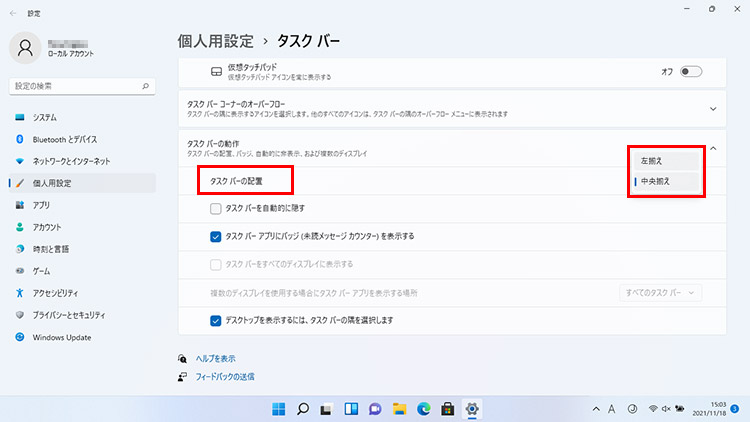Screen dimensions: 750x422
Task: Click the ヘルプを表示 link
Action: 215,358
